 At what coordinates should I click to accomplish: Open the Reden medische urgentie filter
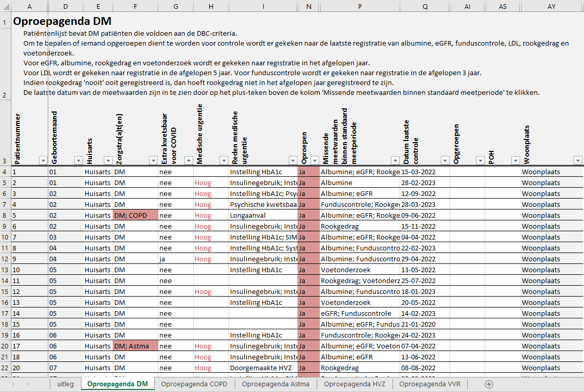[293, 161]
